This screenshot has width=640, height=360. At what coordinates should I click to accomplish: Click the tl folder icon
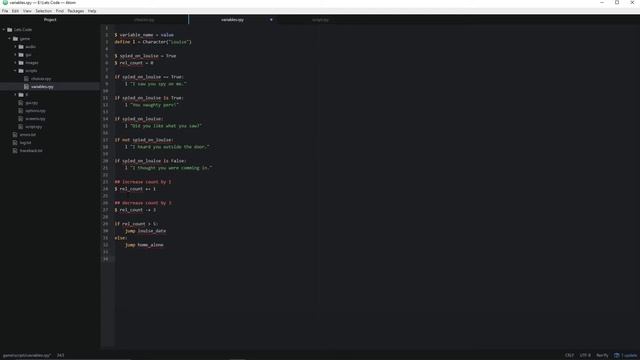coord(21,95)
